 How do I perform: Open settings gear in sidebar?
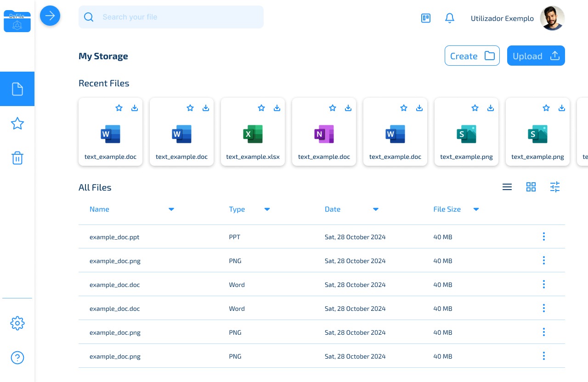(17, 323)
